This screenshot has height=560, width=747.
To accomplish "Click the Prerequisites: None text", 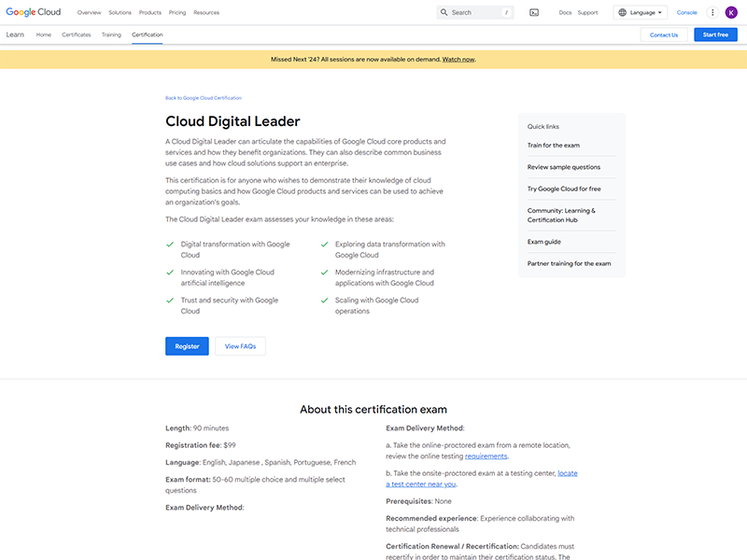I will point(418,501).
